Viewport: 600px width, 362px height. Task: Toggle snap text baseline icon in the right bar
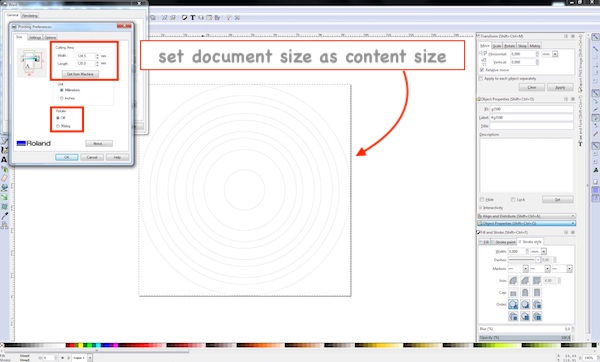pos(596,170)
